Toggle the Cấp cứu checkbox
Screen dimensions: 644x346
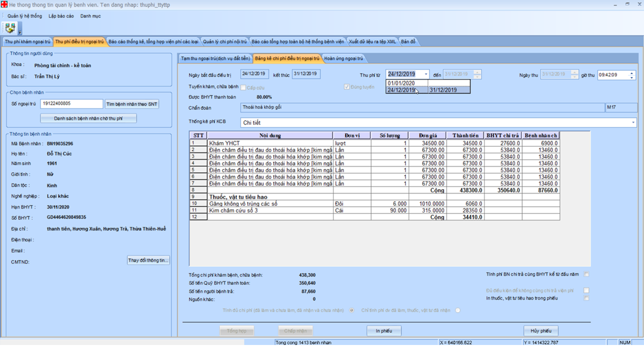coord(243,88)
